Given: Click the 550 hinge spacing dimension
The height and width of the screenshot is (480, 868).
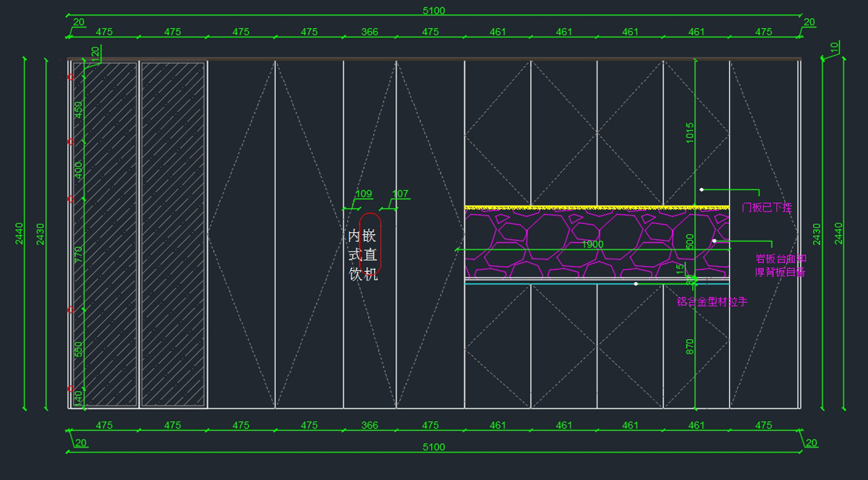Looking at the screenshot, I should pos(79,349).
